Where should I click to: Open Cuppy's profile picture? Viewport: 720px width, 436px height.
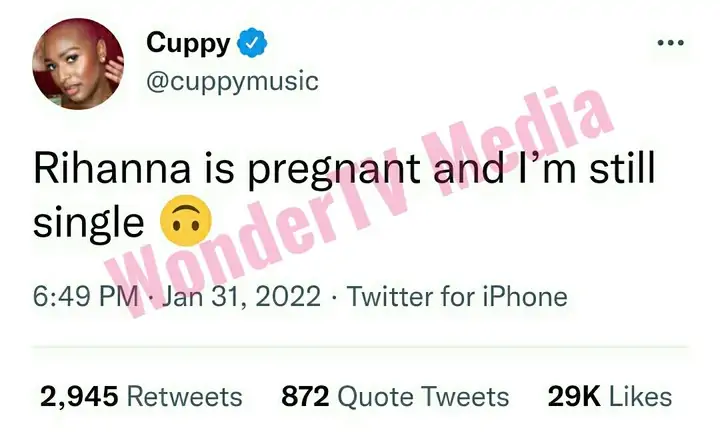tap(78, 64)
